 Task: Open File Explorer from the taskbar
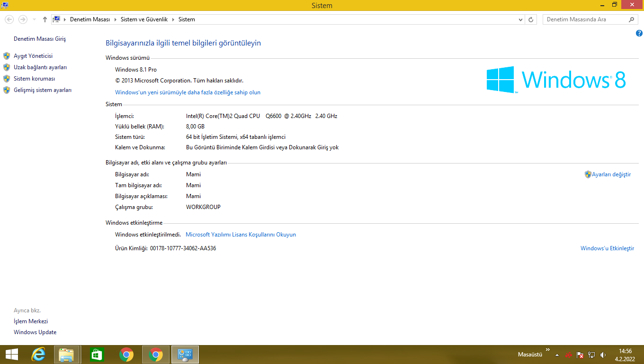point(66,355)
